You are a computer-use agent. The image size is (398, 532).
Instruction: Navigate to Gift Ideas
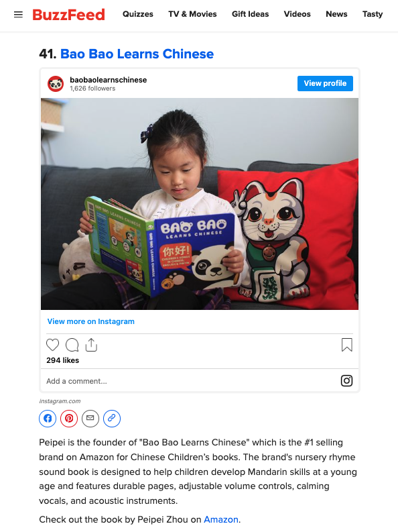251,14
